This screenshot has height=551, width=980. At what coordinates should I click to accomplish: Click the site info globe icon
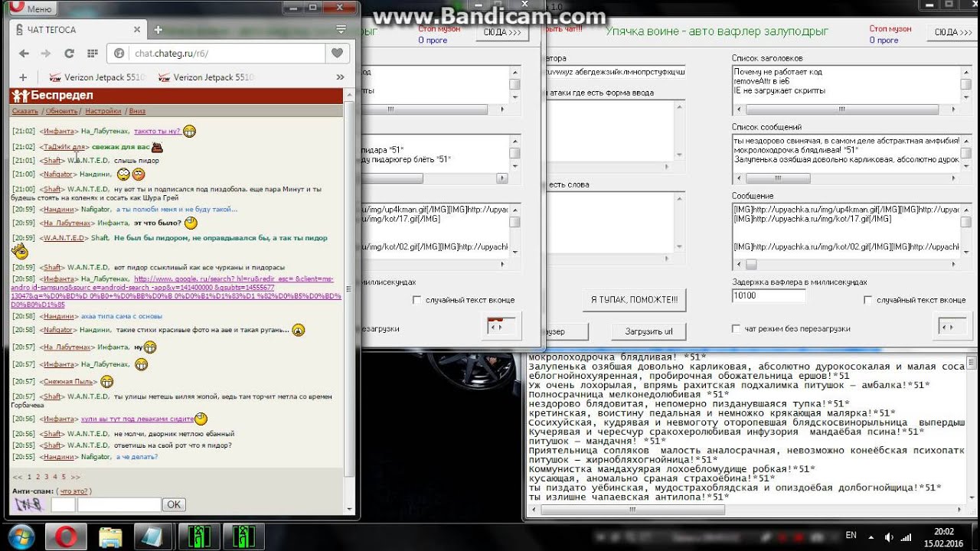click(119, 54)
